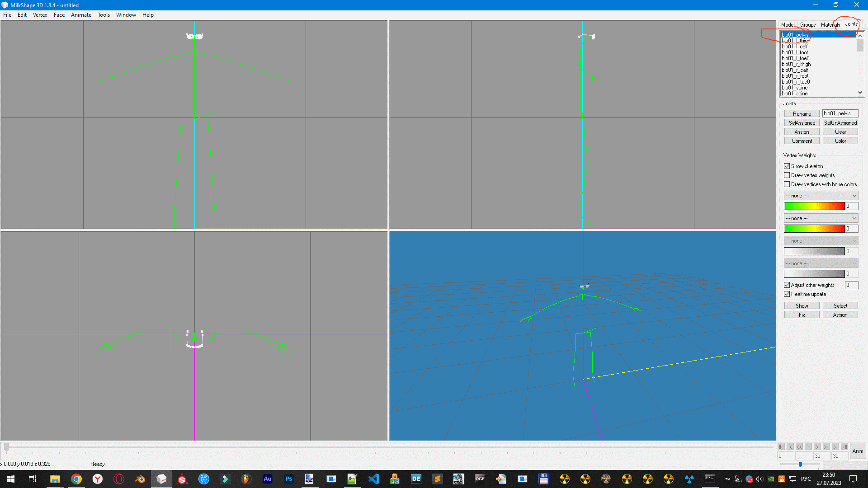The image size is (868, 488).
Task: Open Adobe Audition from the taskbar
Action: (267, 479)
